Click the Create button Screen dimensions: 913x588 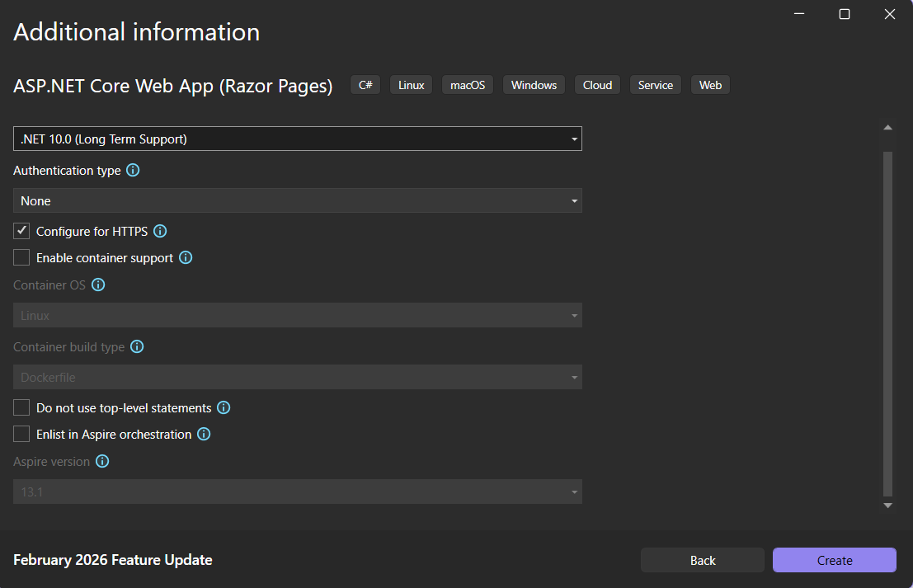pyautogui.click(x=834, y=560)
